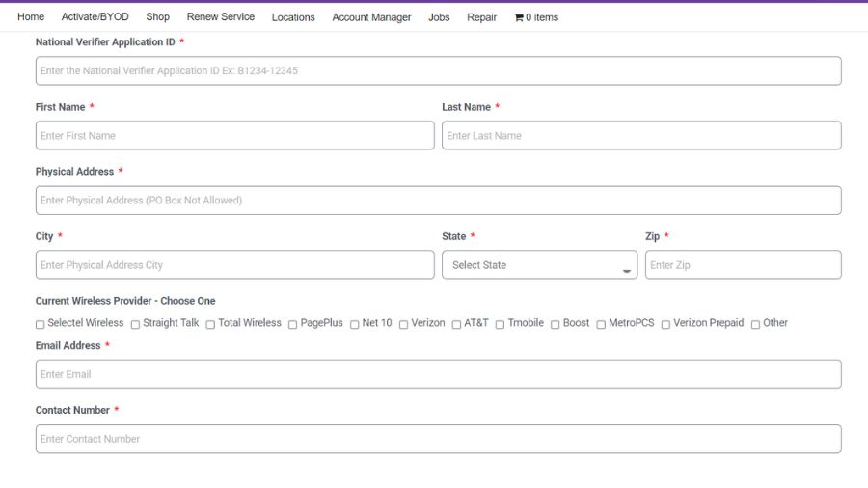Open the Select State dropdown
Viewport: 868px width, 488px height.
click(540, 265)
